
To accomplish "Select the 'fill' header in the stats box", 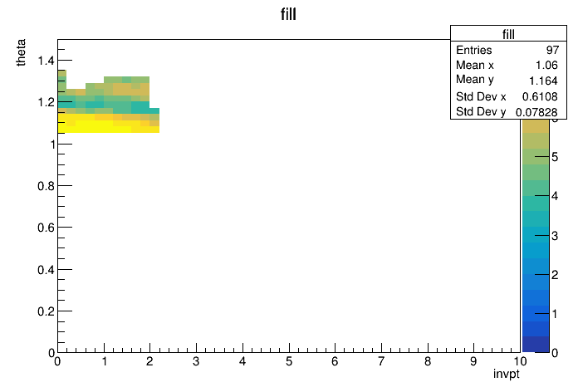I will 508,34.
